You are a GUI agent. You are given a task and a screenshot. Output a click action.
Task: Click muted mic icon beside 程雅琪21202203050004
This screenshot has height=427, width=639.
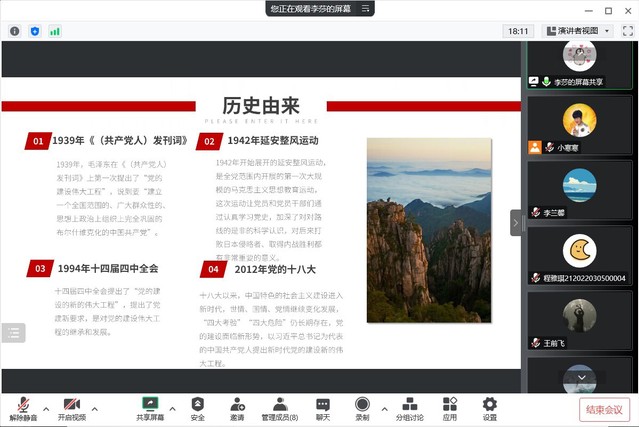click(x=535, y=278)
